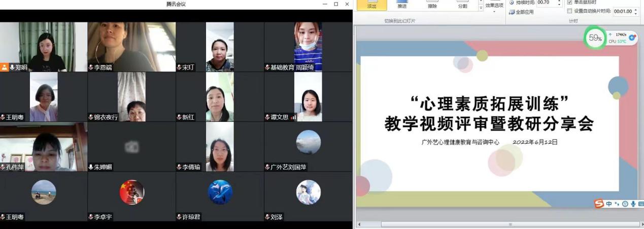Click 全部应用 apply to all
The image size is (644, 229).
521,12
